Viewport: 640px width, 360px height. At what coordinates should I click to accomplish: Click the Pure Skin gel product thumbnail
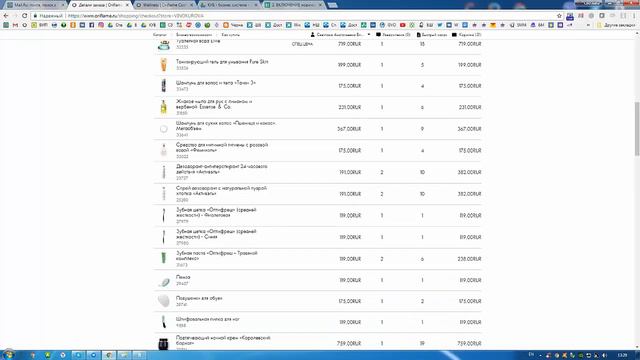(x=164, y=65)
